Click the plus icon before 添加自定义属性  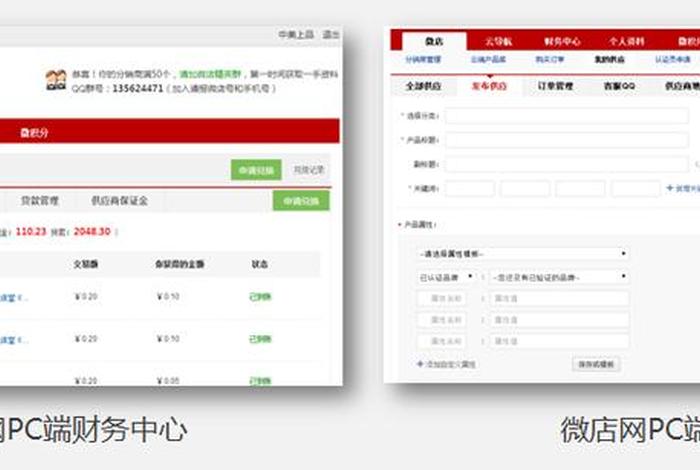coord(420,364)
